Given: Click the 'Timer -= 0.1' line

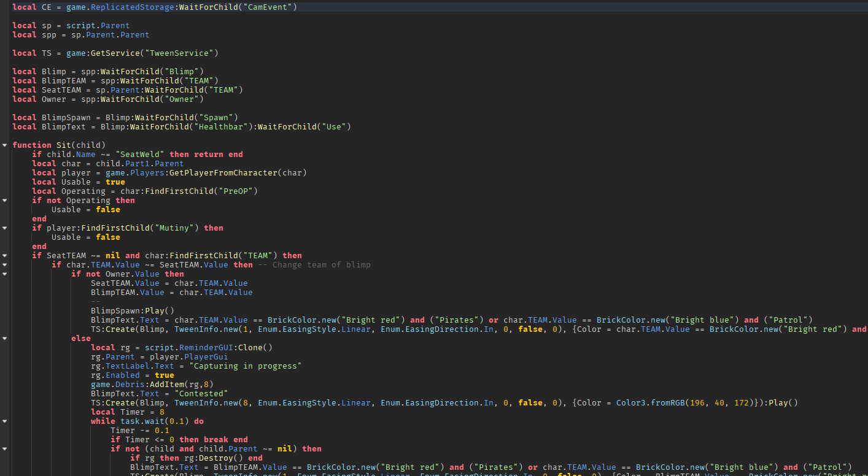Looking at the screenshot, I should pyautogui.click(x=140, y=431).
